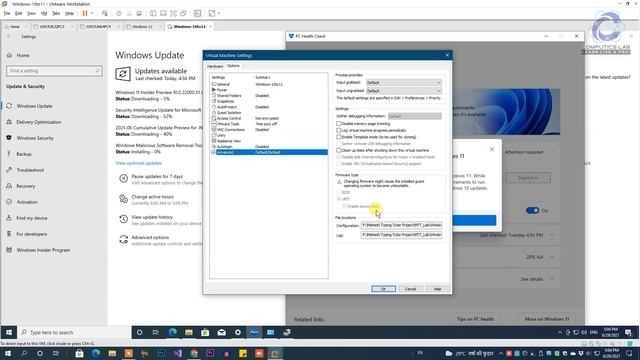640x360 pixels.
Task: Click the Log file path field
Action: tap(401, 235)
